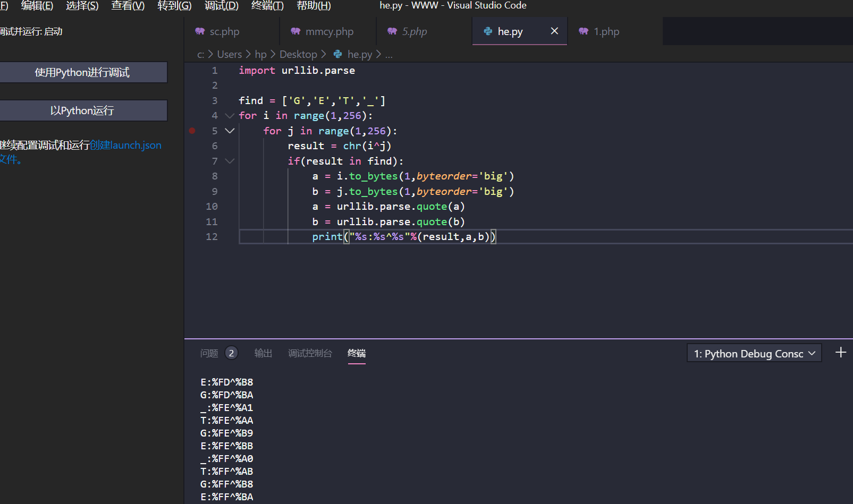
Task: Click terminal output line E:%FD^%B8
Action: [227, 382]
